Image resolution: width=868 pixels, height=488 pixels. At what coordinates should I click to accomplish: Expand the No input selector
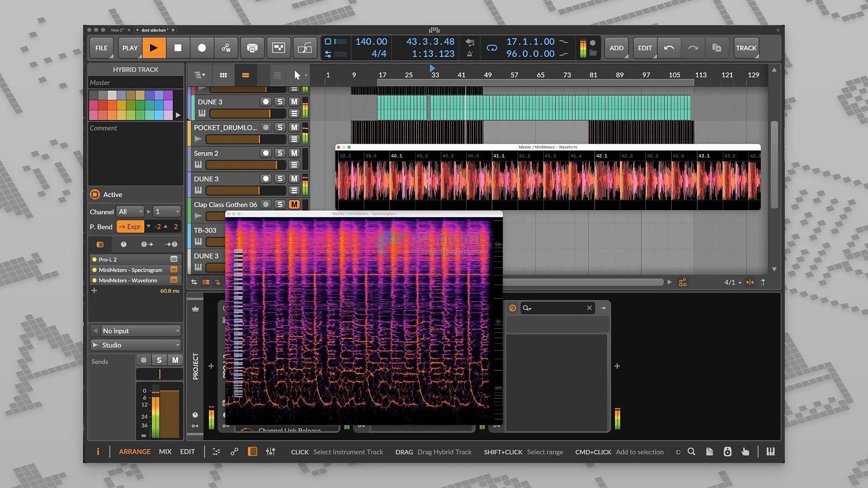pyautogui.click(x=140, y=331)
